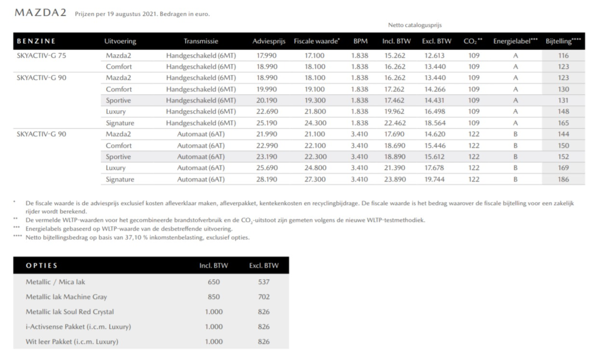Click fiscale waarde 21.800
The image size is (596, 364).
pyautogui.click(x=315, y=112)
